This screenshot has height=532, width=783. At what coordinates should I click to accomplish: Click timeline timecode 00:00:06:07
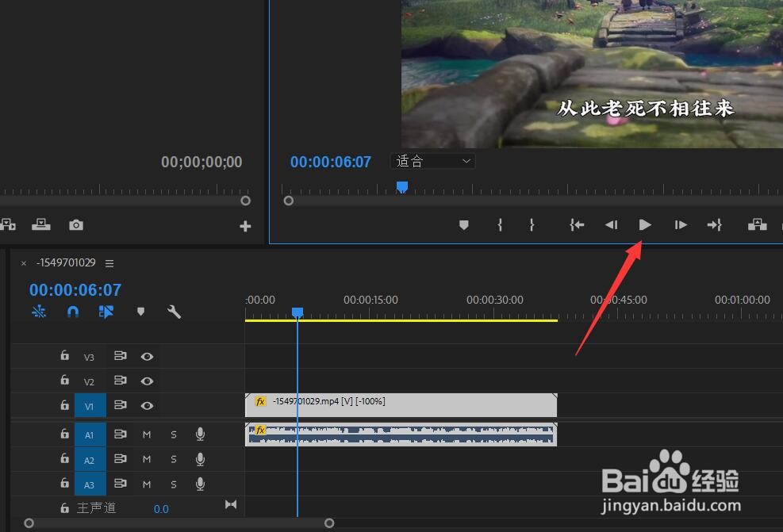tap(75, 290)
